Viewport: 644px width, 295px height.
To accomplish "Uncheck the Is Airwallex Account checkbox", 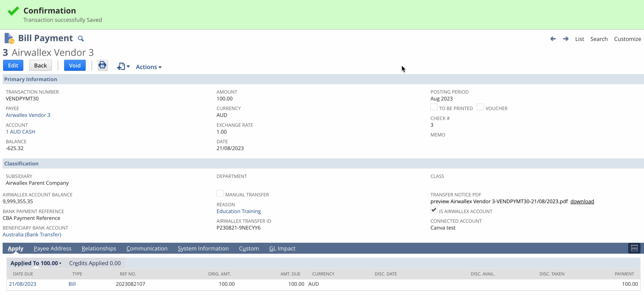I will [x=434, y=210].
